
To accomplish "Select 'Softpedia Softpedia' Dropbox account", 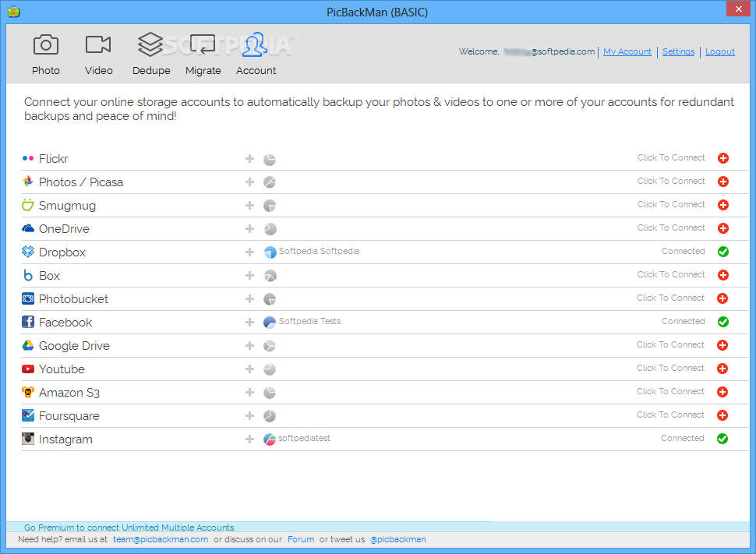I will pos(319,251).
